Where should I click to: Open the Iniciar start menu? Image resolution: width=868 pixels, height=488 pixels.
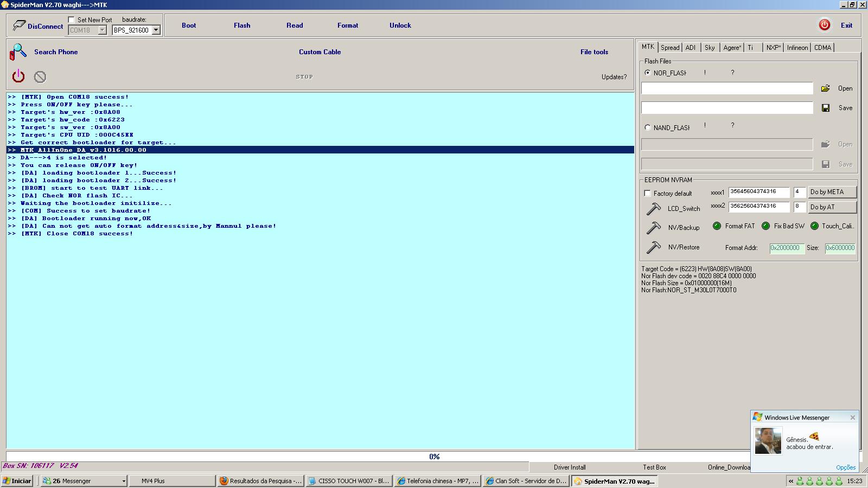17,481
